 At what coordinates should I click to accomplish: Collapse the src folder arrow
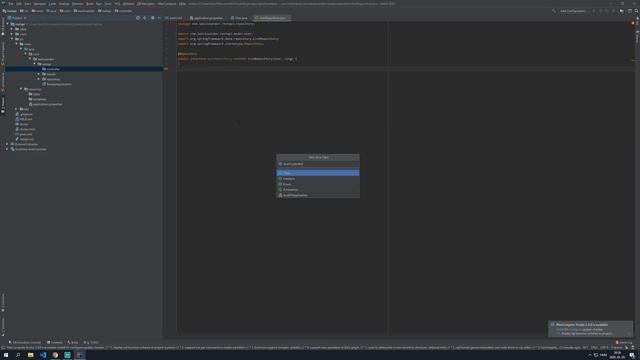(12, 39)
